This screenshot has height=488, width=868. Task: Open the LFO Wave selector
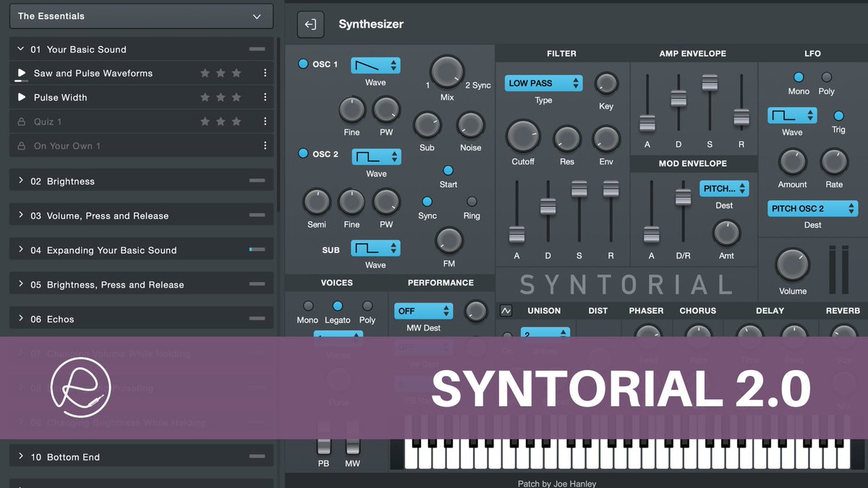click(x=792, y=116)
